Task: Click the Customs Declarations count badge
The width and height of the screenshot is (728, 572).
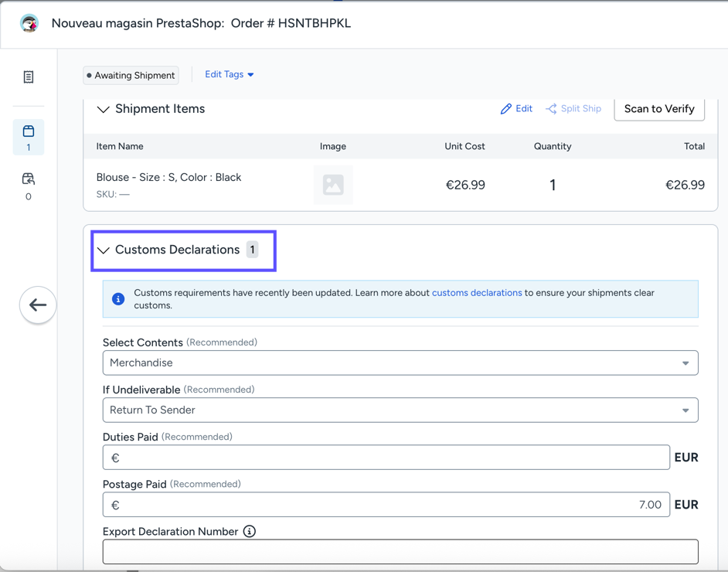Action: pyautogui.click(x=252, y=250)
